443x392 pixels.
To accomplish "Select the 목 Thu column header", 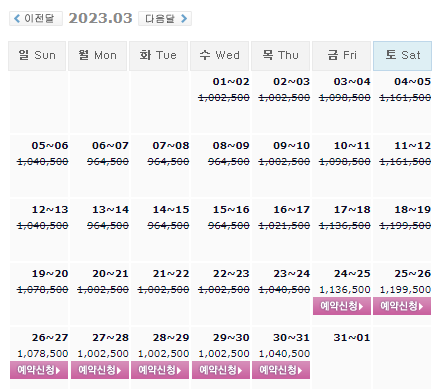I will pyautogui.click(x=280, y=56).
